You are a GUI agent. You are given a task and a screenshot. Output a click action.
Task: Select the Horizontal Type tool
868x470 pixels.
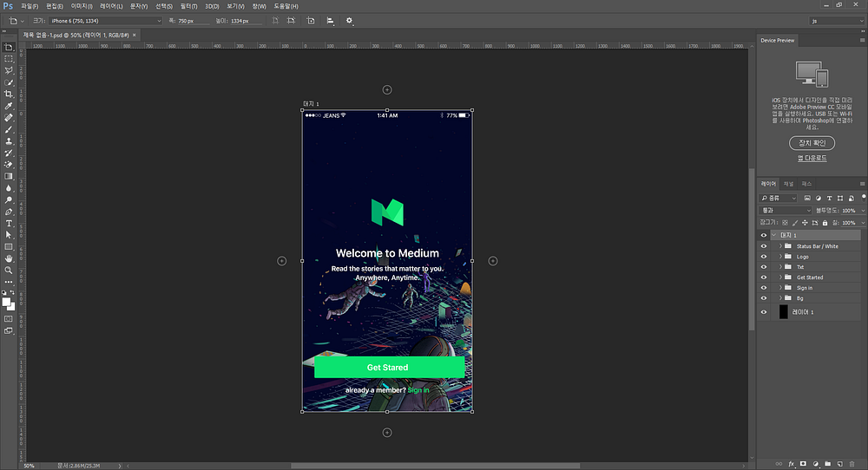point(9,224)
